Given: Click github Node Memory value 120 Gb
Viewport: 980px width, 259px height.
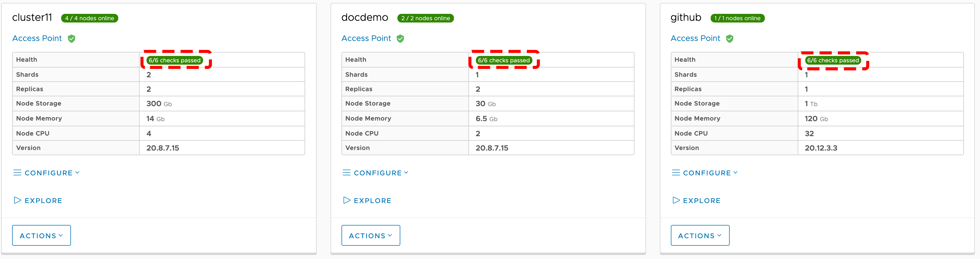Looking at the screenshot, I should click(x=816, y=119).
